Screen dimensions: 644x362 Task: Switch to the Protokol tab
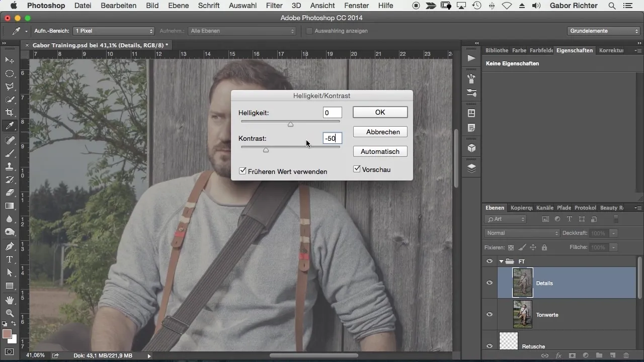pos(585,208)
